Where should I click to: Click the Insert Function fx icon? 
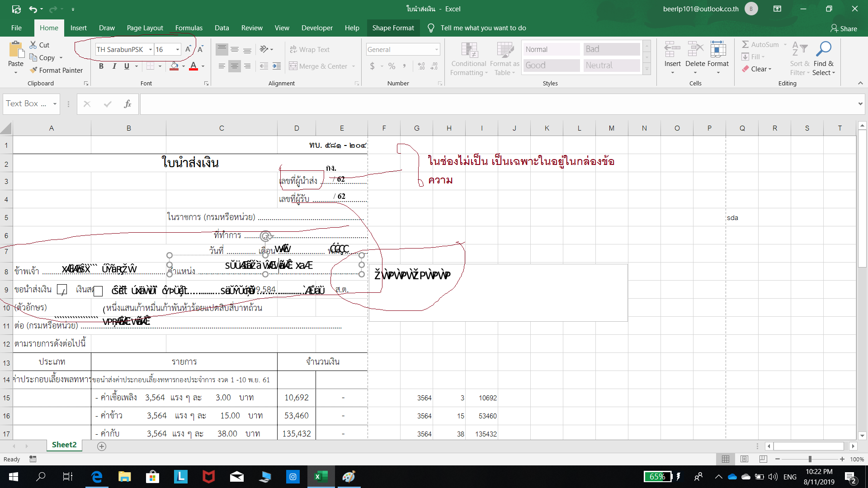[127, 104]
